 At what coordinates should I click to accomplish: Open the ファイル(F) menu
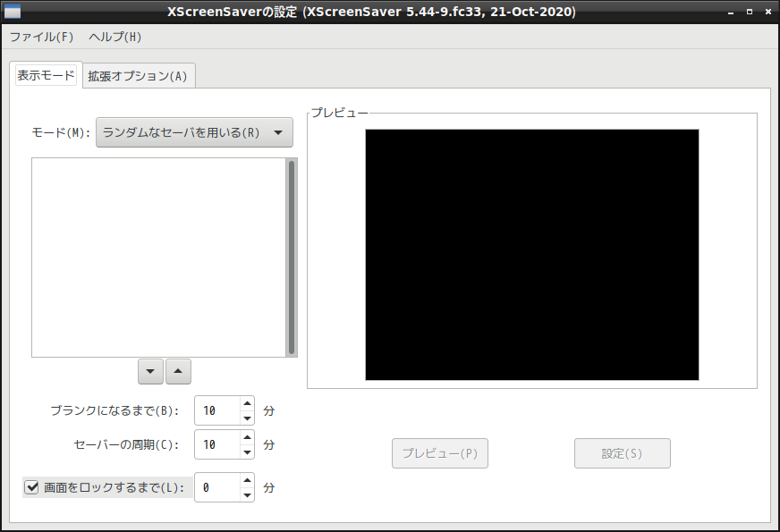click(x=42, y=37)
